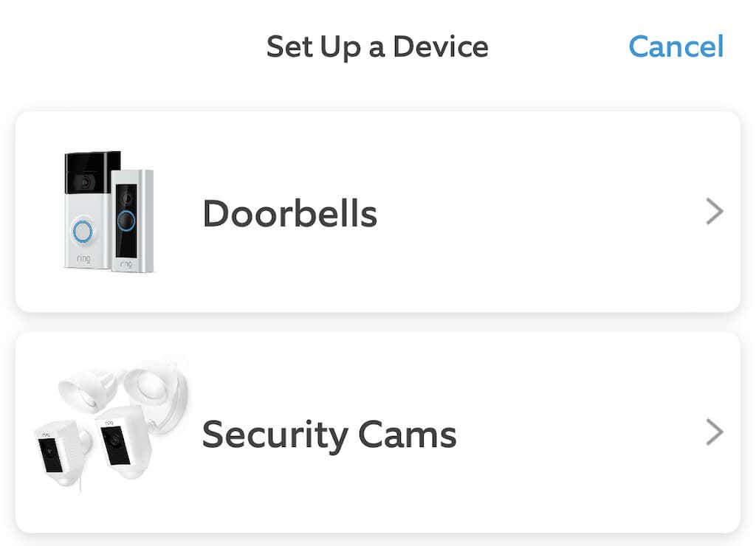Expand Doorbells using its right chevron
This screenshot has height=546, width=756.
714,212
